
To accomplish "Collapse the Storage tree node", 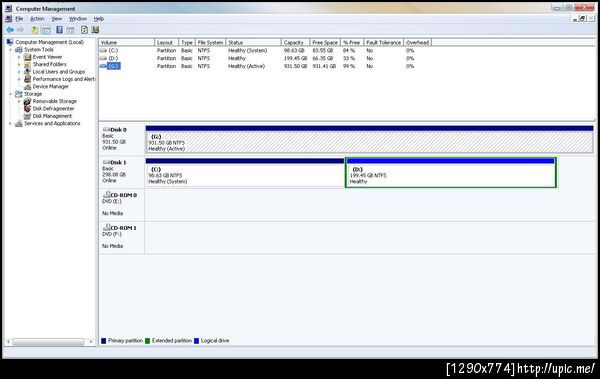I will 11,94.
